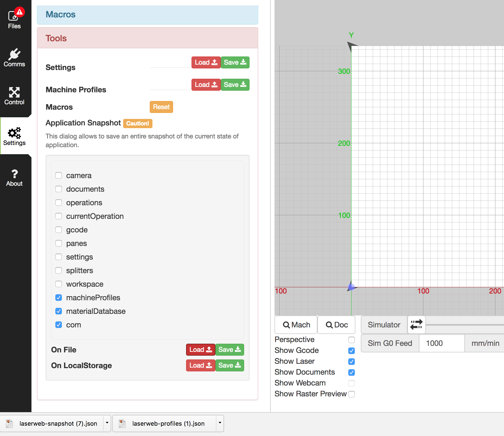Screen dimensions: 504x436
Task: Open the Control arrows icon
Action: point(14,92)
